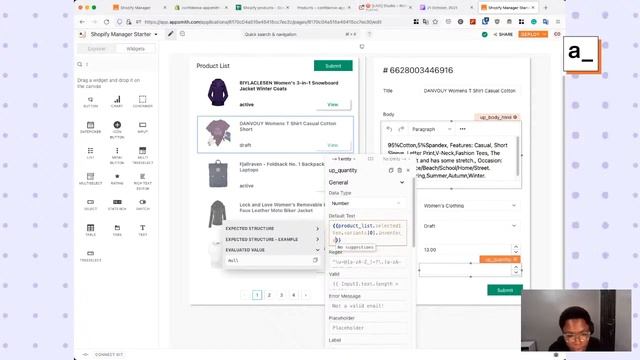
Task: Select the Table widget icon
Action: (91, 228)
